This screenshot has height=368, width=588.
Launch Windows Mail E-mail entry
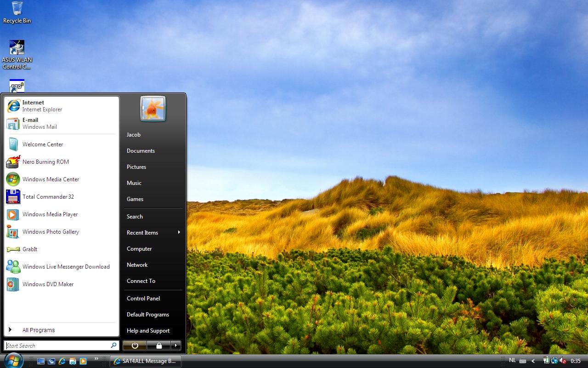click(62, 123)
